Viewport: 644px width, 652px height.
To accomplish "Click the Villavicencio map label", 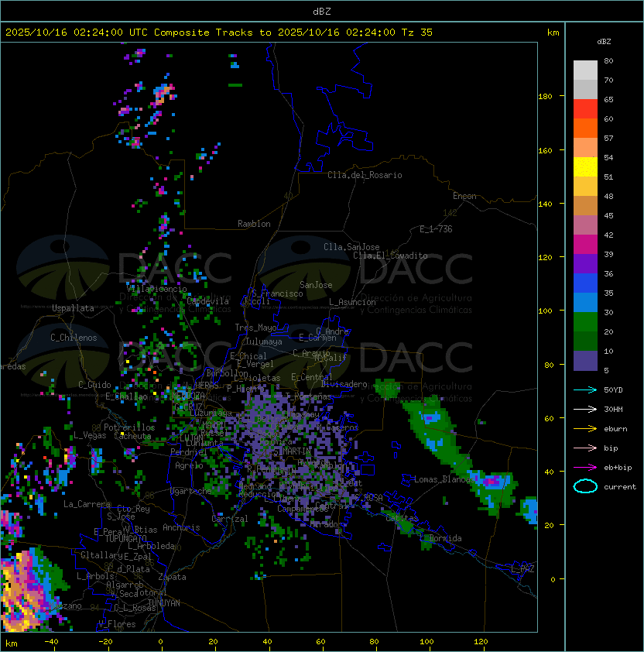I will click(156, 289).
